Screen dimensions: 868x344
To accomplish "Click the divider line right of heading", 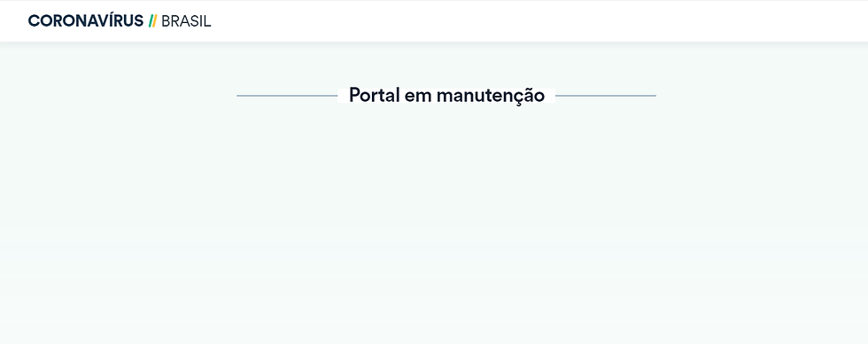I will (606, 96).
